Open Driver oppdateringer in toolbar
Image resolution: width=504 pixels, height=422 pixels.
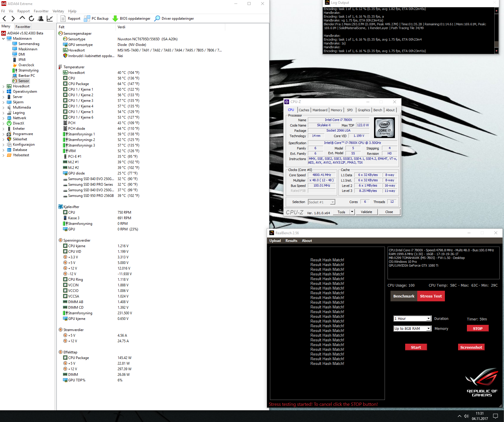[174, 19]
